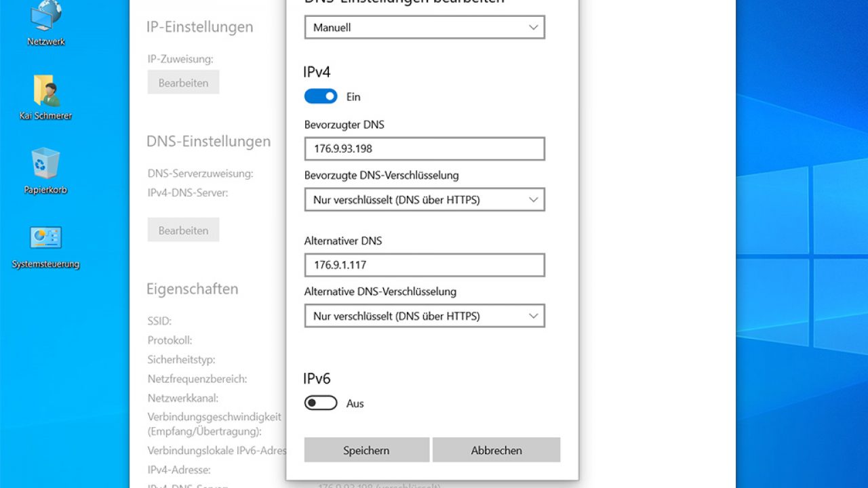Turn off the IPv4 toggle switch
This screenshot has height=488, width=868.
coord(321,96)
